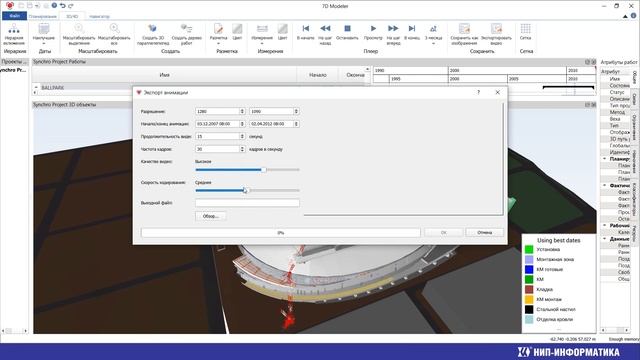Move the video quality slider handle
Image resolution: width=640 pixels, height=360 pixels.
coord(264,169)
